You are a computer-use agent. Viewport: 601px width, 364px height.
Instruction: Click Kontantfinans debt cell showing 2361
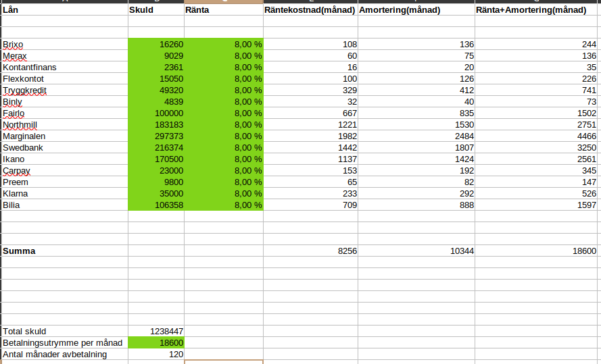point(155,68)
